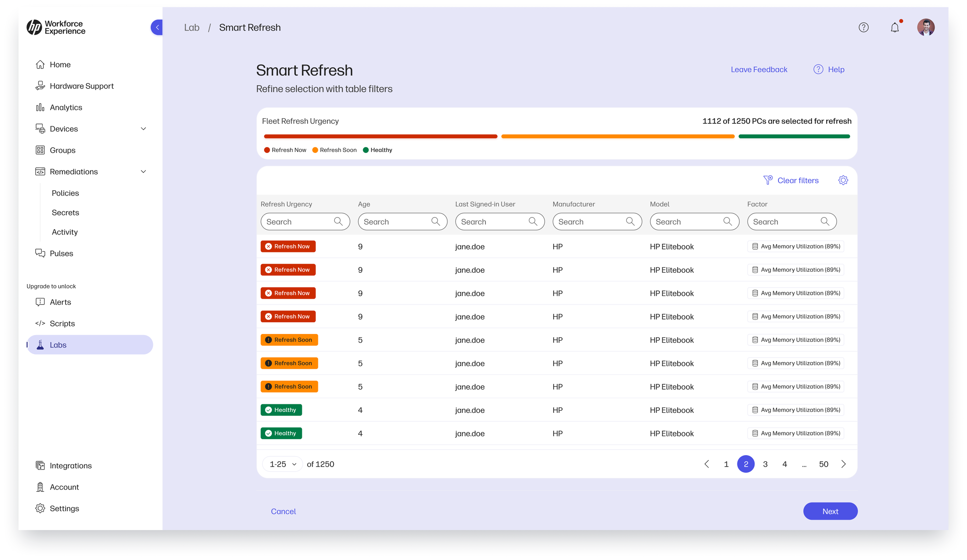Click red Refresh Now urgency bar segment
The width and height of the screenshot is (967, 560).
coord(380,136)
